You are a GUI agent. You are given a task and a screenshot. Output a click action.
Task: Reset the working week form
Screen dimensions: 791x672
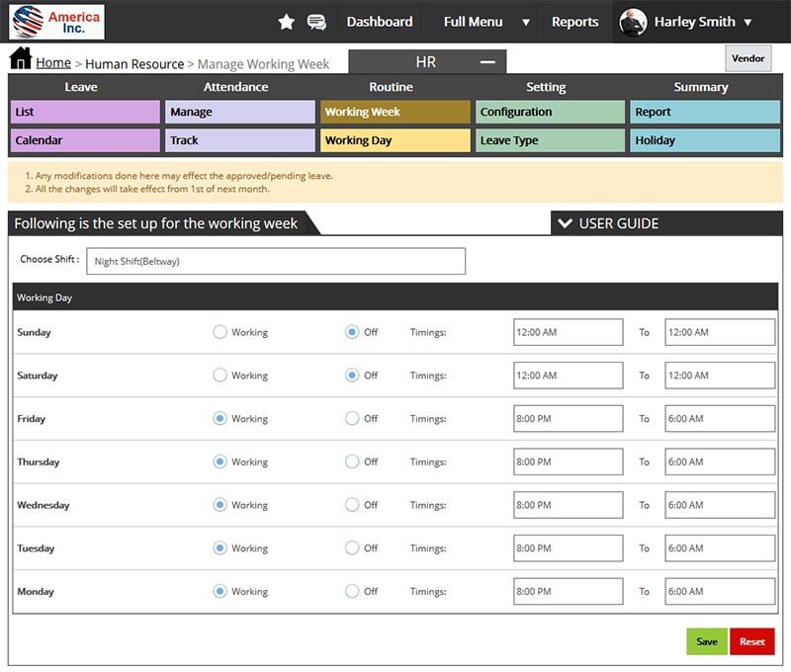click(752, 641)
